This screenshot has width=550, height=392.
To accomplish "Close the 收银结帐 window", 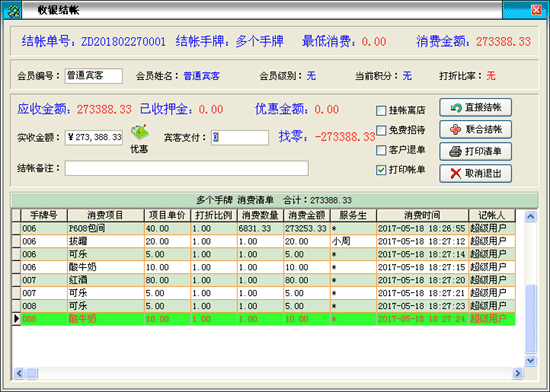I will click(x=536, y=10).
